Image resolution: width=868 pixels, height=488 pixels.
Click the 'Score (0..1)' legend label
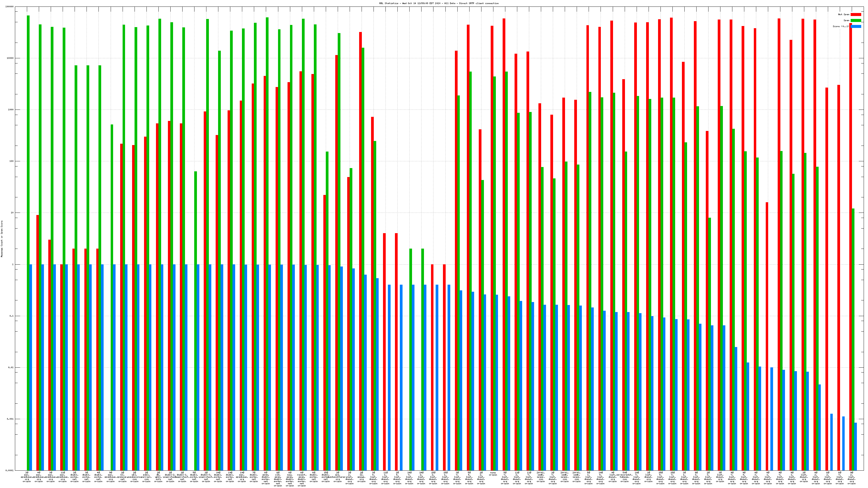point(841,26)
